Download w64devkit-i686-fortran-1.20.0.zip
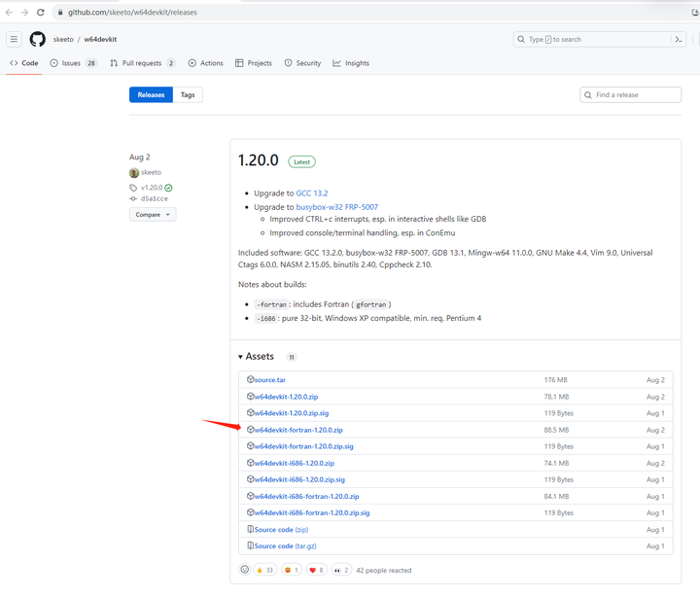This screenshot has height=597, width=700. [306, 496]
